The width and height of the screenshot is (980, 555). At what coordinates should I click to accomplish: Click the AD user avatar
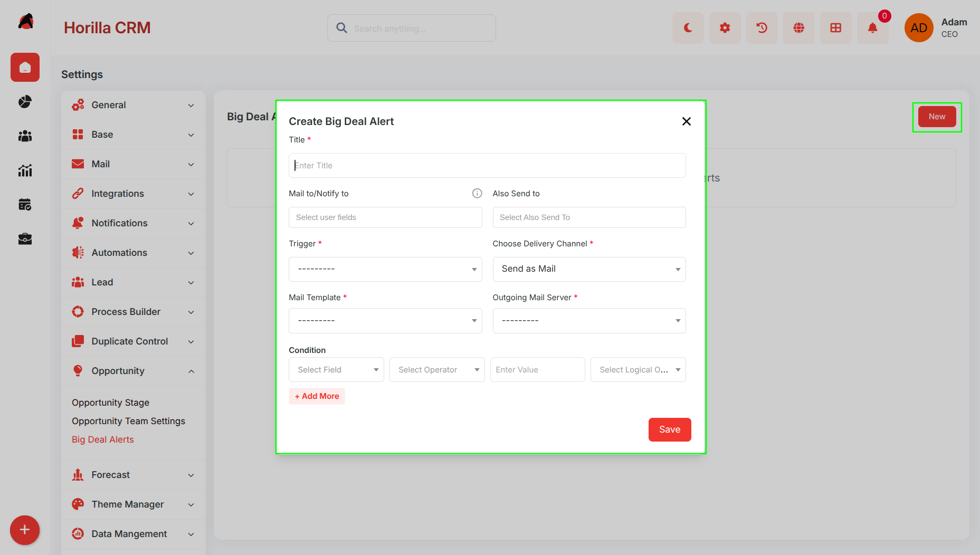pos(919,28)
